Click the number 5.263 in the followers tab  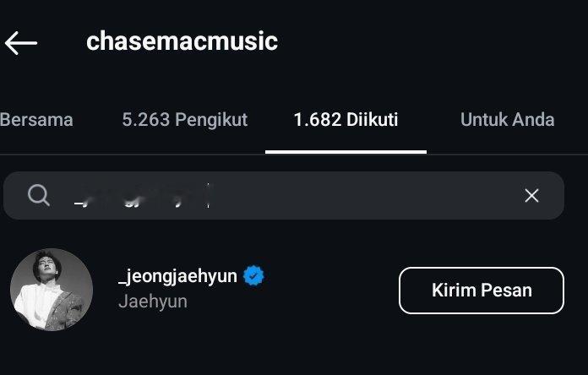pos(146,120)
